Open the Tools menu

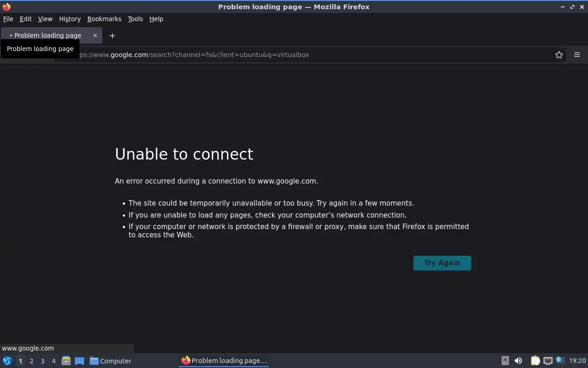(135, 19)
